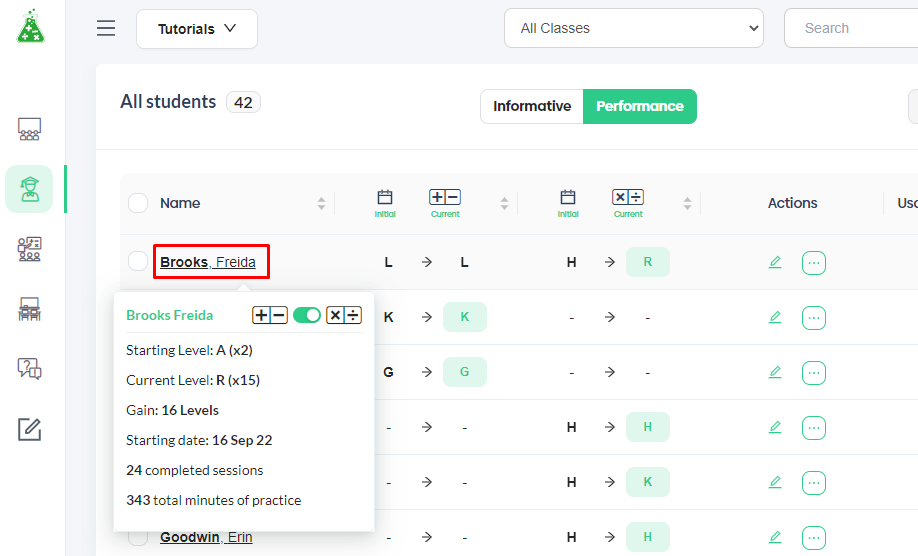Click current level R badge for Brooks
This screenshot has width=918, height=556.
point(648,262)
